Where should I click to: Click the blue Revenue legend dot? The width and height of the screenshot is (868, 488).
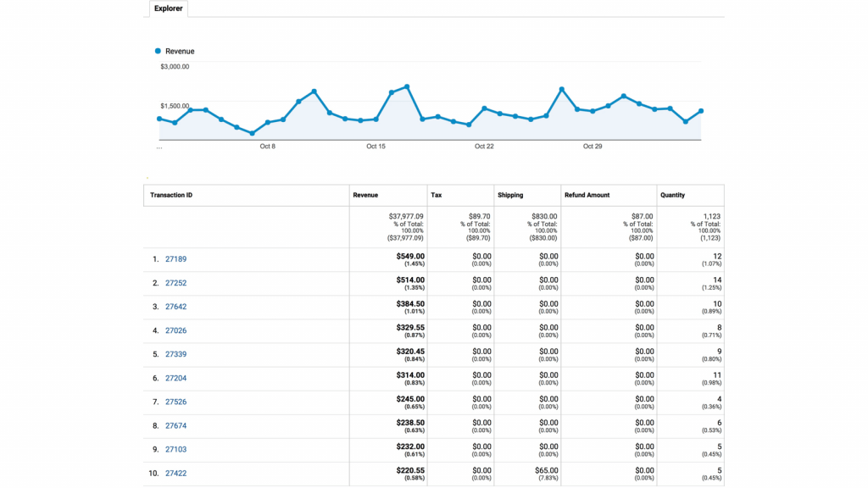pos(158,51)
